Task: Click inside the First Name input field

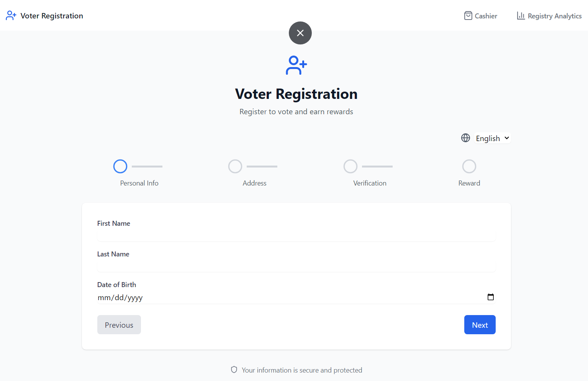Action: 296,235
